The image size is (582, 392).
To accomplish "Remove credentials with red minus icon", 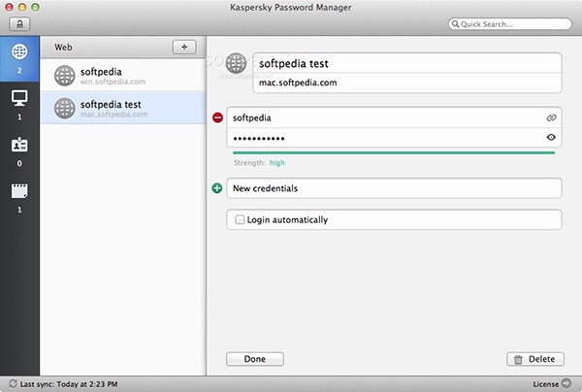I will [217, 117].
